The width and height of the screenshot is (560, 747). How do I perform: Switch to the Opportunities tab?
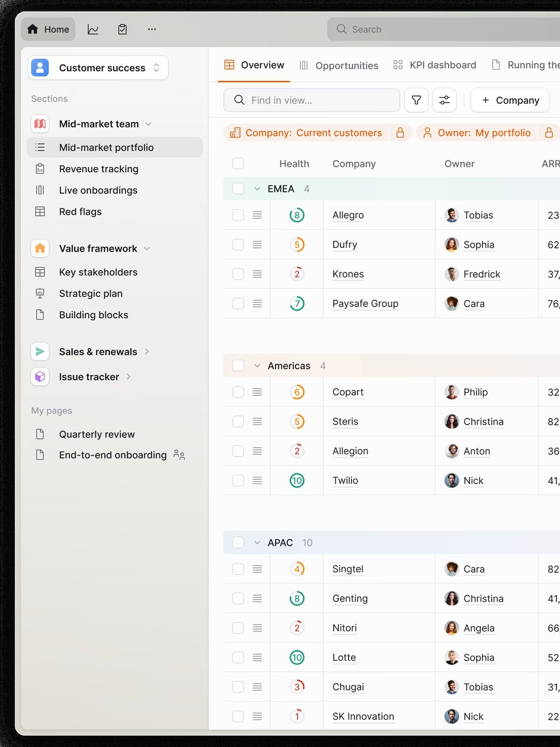(x=339, y=66)
